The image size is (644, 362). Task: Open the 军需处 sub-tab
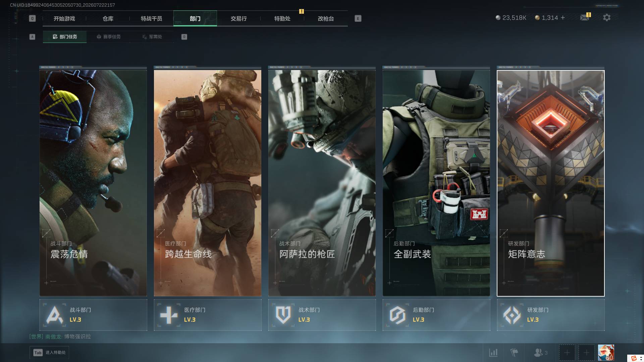(152, 37)
